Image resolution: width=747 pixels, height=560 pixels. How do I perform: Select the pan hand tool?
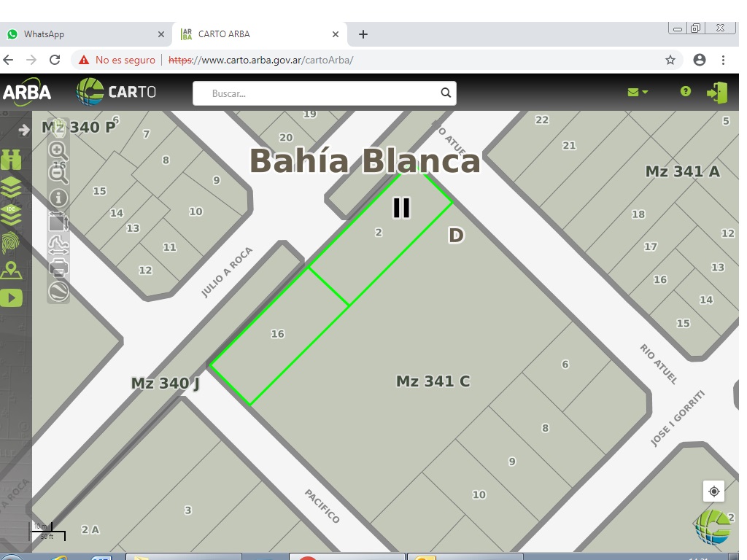(58, 128)
